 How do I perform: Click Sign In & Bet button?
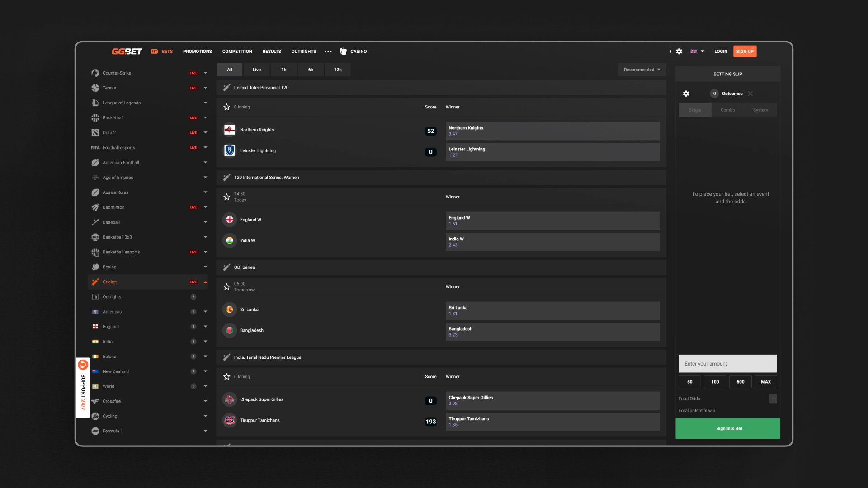(727, 428)
